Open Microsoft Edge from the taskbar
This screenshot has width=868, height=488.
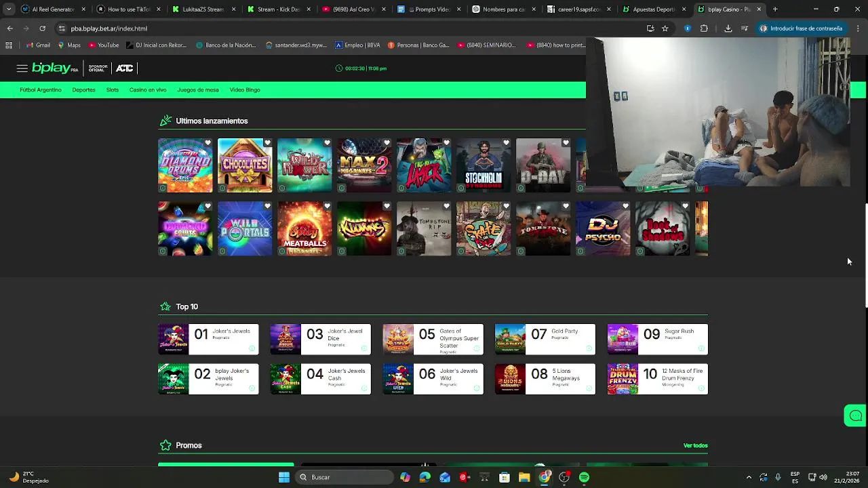pyautogui.click(x=425, y=477)
